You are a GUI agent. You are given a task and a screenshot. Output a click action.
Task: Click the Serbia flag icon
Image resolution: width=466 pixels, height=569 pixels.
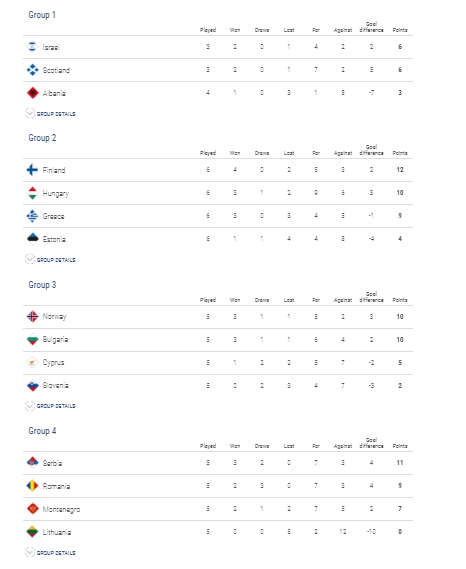32,463
